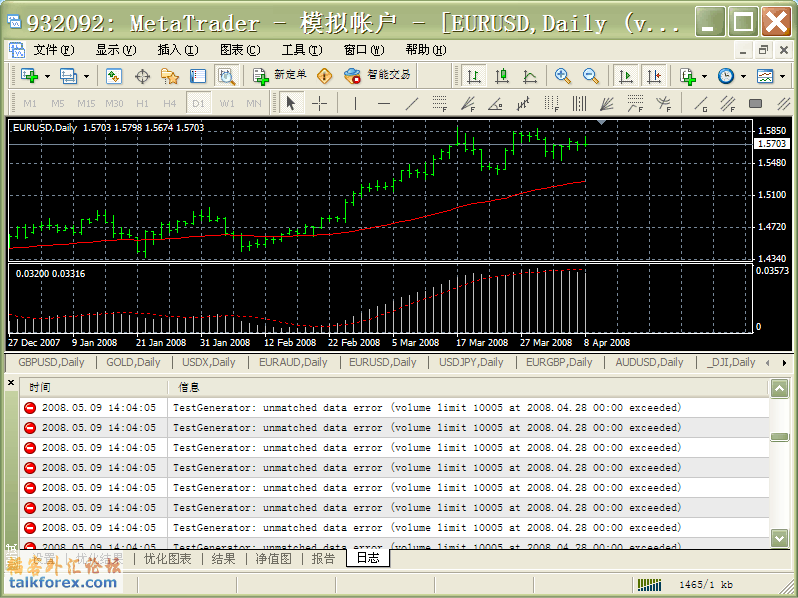Select the M1 timeframe
This screenshot has height=598, width=798.
pos(30,104)
